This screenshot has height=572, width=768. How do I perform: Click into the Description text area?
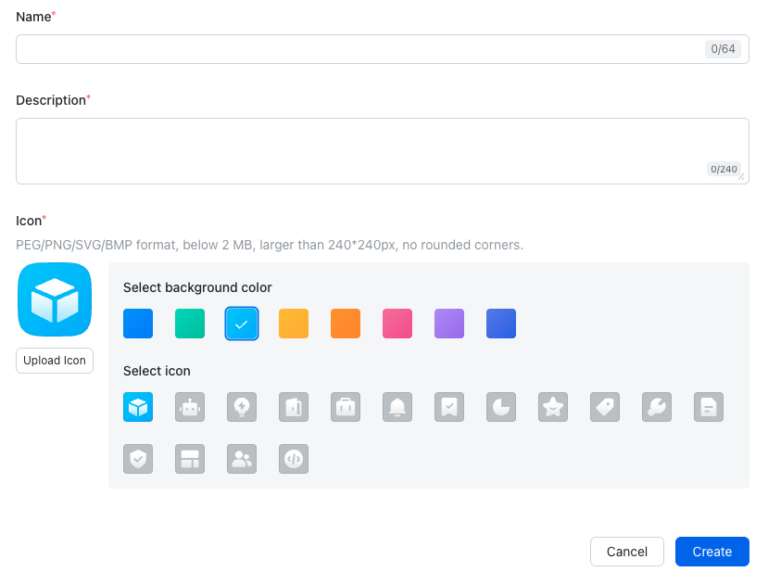coord(360,150)
